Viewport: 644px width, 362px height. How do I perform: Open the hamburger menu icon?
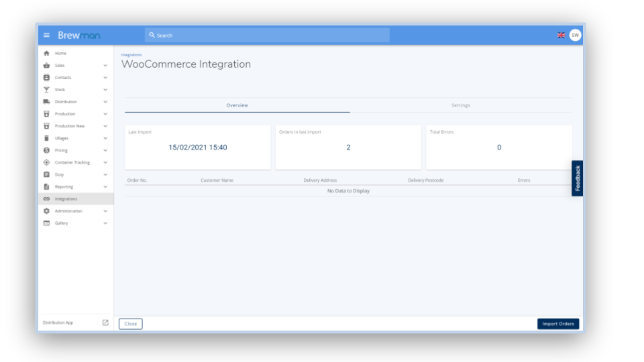pyautogui.click(x=46, y=36)
